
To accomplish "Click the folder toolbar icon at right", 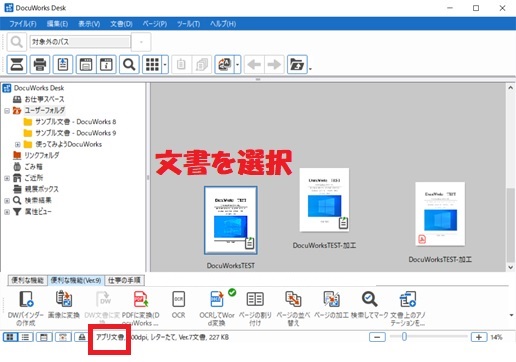I will (x=297, y=64).
